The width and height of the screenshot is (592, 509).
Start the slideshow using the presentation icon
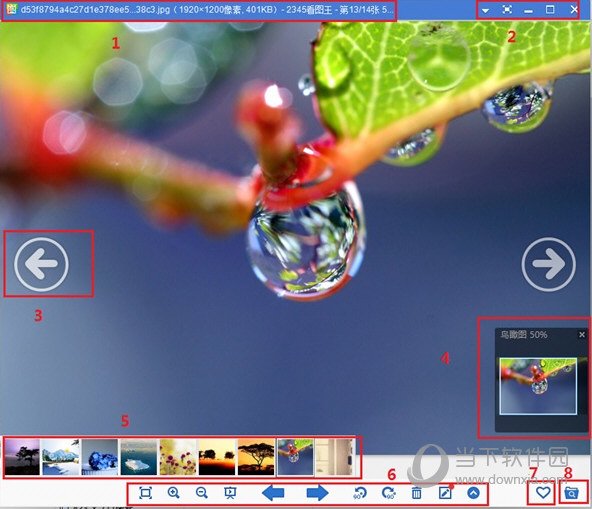(230, 493)
